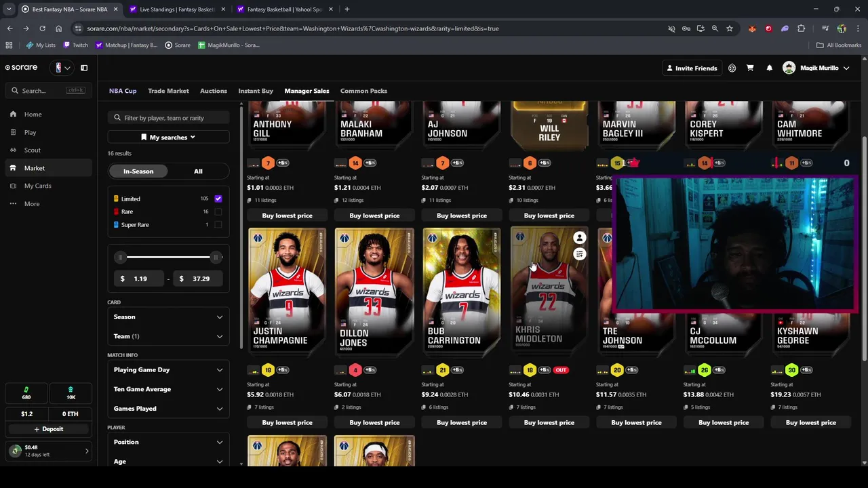The width and height of the screenshot is (868, 488).
Task: Switch to the All seasons toggle
Action: point(198,171)
